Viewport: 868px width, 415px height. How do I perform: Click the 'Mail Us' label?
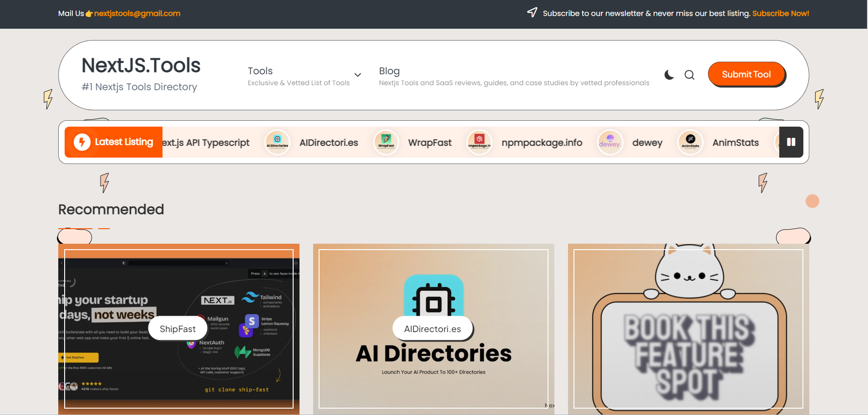tap(71, 14)
